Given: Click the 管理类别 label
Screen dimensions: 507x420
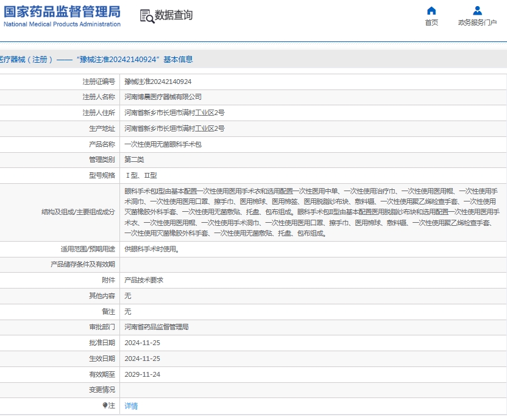Looking at the screenshot, I should [102, 159].
